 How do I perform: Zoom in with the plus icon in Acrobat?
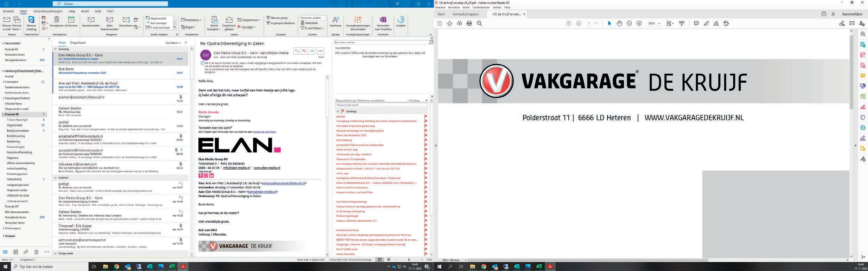(x=639, y=23)
